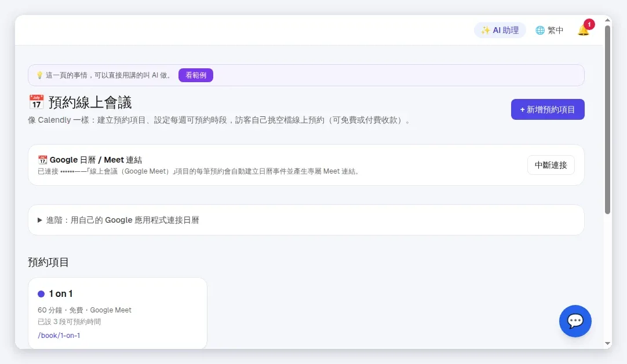Screen dimensions: 627x364
Task: Click the purple color dot of 1 on 1
Action: [41, 294]
